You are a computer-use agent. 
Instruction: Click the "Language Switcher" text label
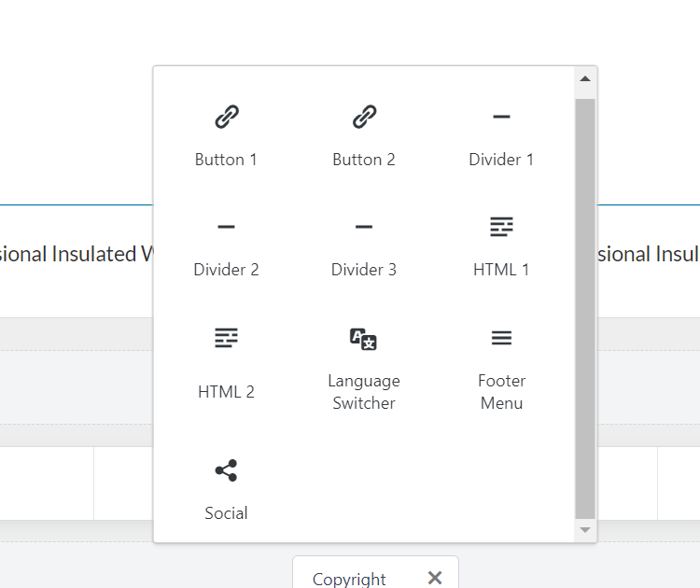[x=364, y=392]
